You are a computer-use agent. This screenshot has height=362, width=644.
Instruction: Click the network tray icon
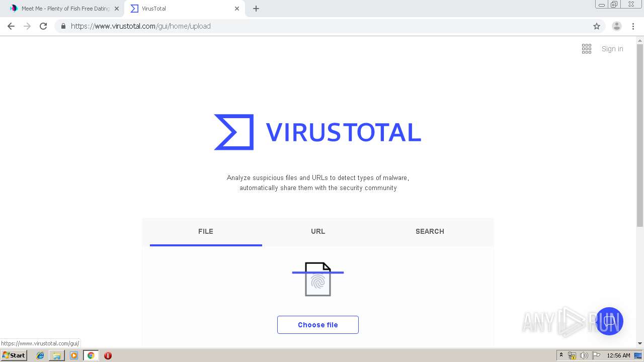point(572,355)
